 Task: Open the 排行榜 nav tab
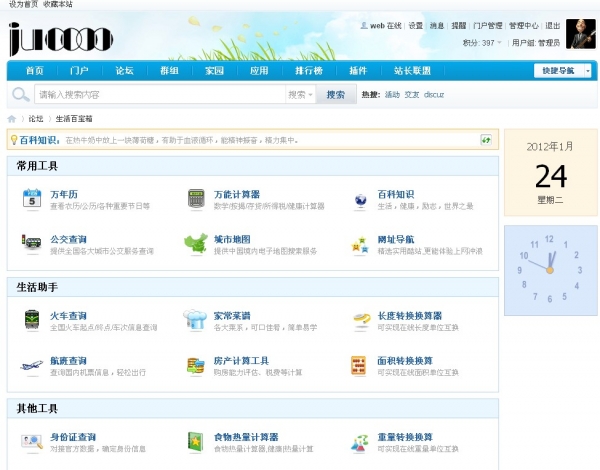pyautogui.click(x=309, y=70)
